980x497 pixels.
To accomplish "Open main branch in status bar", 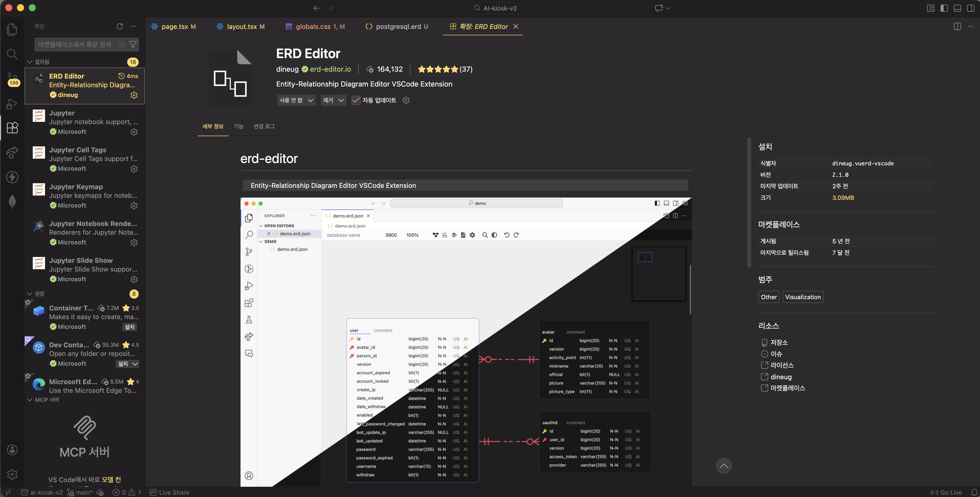I will (x=80, y=492).
